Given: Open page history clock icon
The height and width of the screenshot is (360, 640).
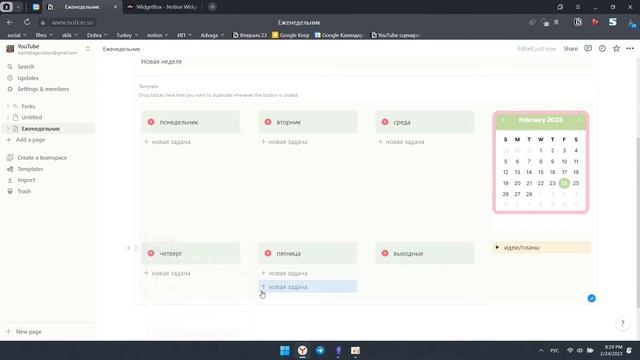Looking at the screenshot, I should point(602,49).
